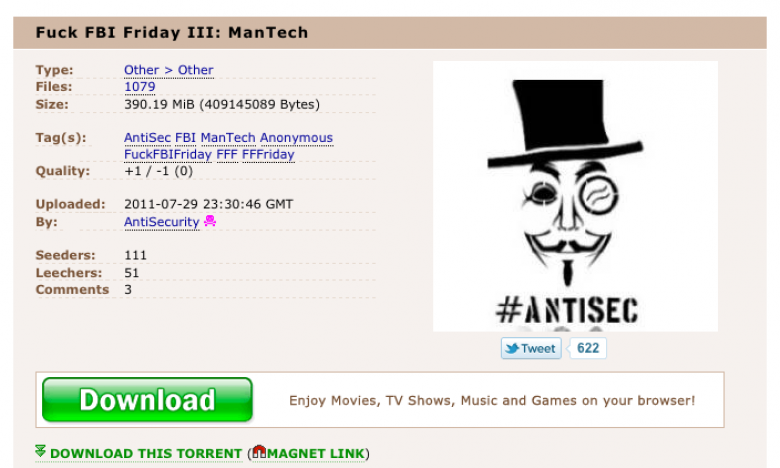Click the big green Download button
The image size is (780, 468).
tap(147, 400)
